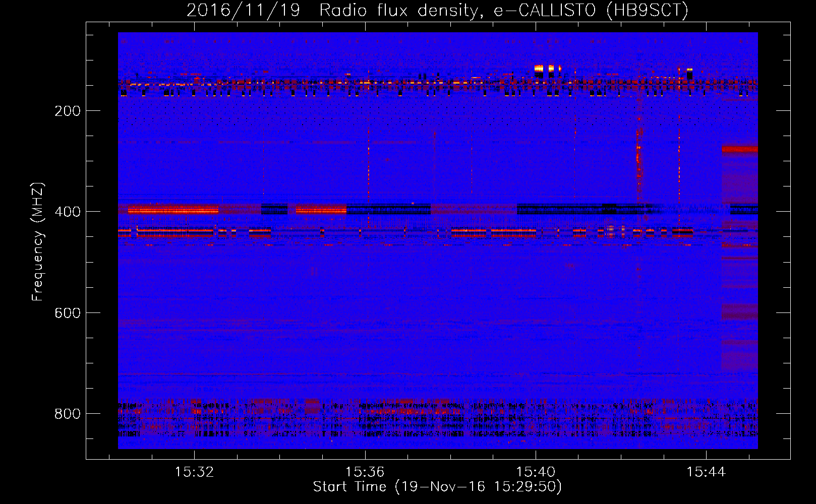Viewport: 816px width, 504px height.
Task: Click the 15:44 time tick label
Action: pos(706,472)
